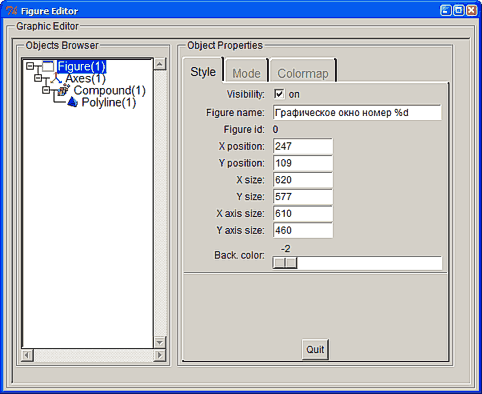Image resolution: width=482 pixels, height=394 pixels.
Task: Maximize the Figure Editor window
Action: tap(459, 11)
